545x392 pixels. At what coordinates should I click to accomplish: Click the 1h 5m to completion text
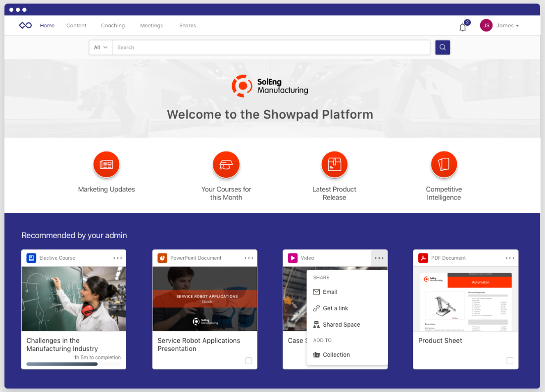[98, 357]
